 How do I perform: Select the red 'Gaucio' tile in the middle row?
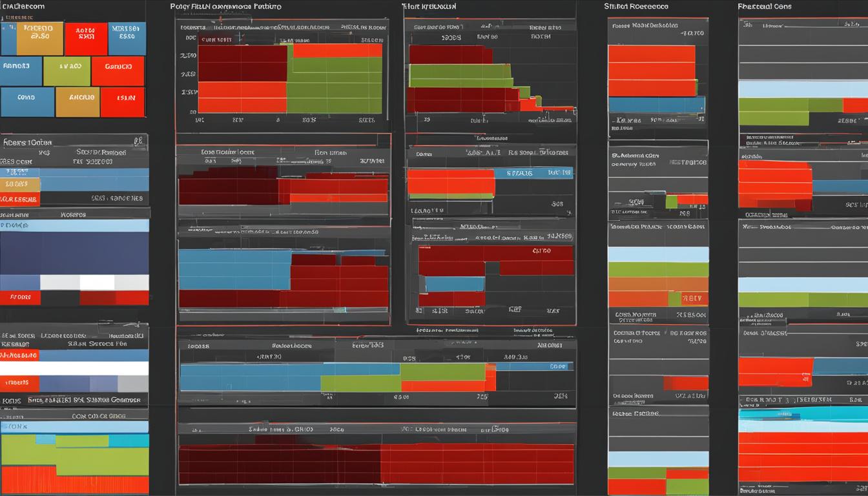tap(118, 71)
